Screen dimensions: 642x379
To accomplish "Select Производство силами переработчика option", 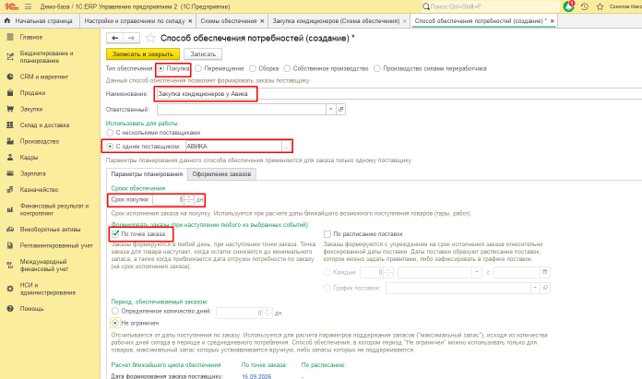I will [x=377, y=68].
